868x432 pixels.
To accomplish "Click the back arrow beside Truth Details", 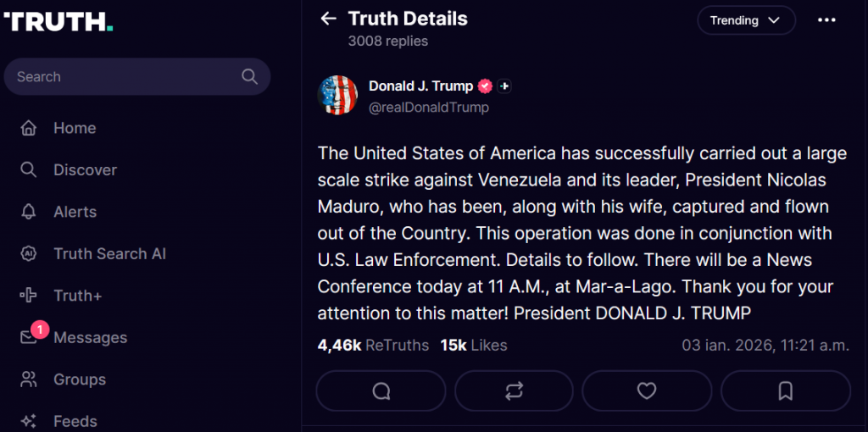I will pyautogui.click(x=328, y=19).
